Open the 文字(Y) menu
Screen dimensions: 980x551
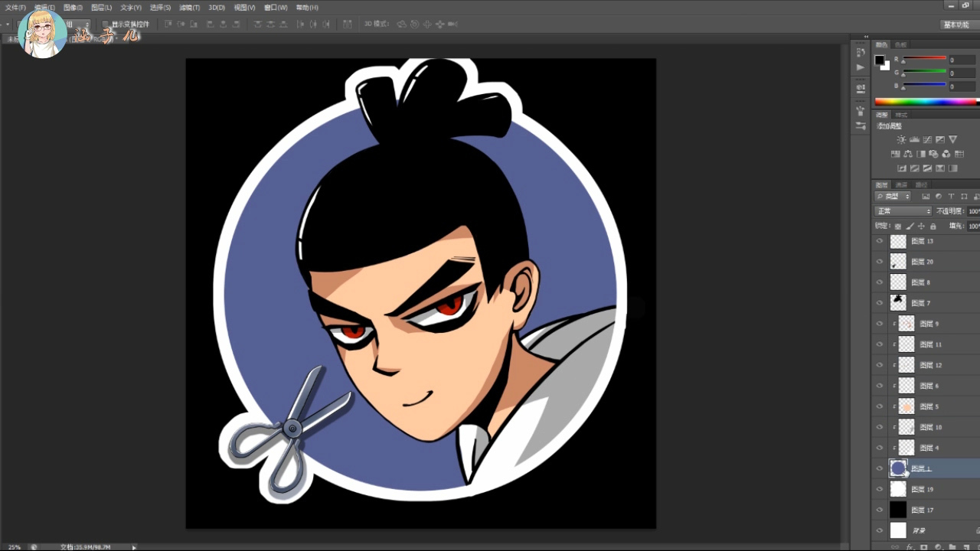coord(131,8)
